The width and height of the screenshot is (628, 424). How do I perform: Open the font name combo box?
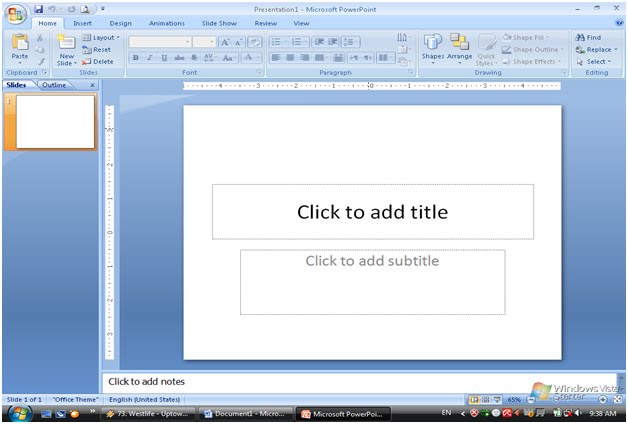pyautogui.click(x=159, y=42)
